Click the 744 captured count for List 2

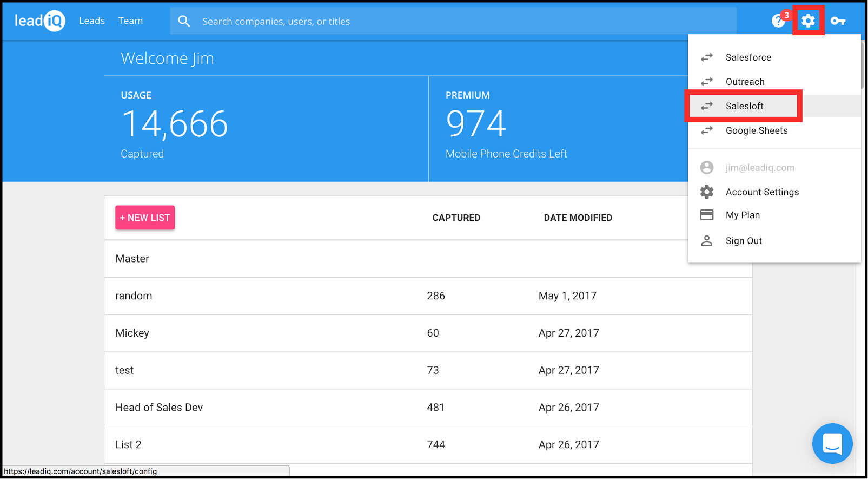(436, 445)
